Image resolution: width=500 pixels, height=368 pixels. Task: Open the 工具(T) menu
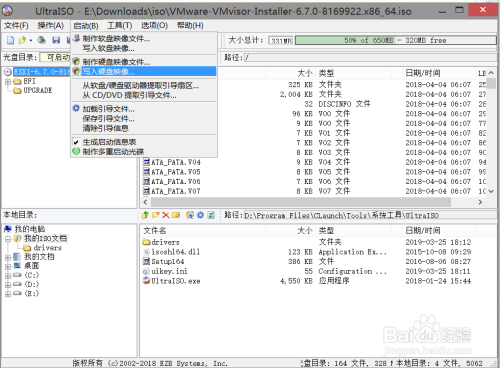[120, 25]
